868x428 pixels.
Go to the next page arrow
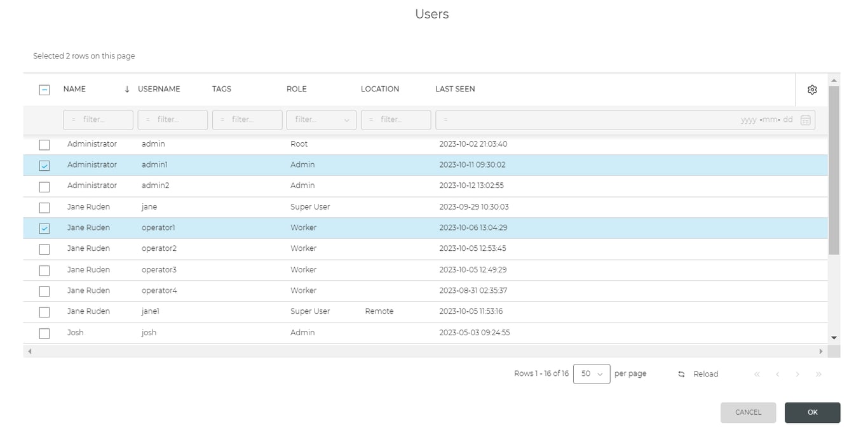click(x=797, y=374)
